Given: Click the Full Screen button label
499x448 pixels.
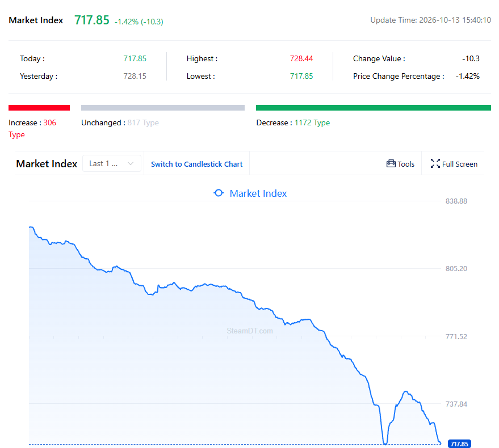Looking at the screenshot, I should pyautogui.click(x=460, y=164).
